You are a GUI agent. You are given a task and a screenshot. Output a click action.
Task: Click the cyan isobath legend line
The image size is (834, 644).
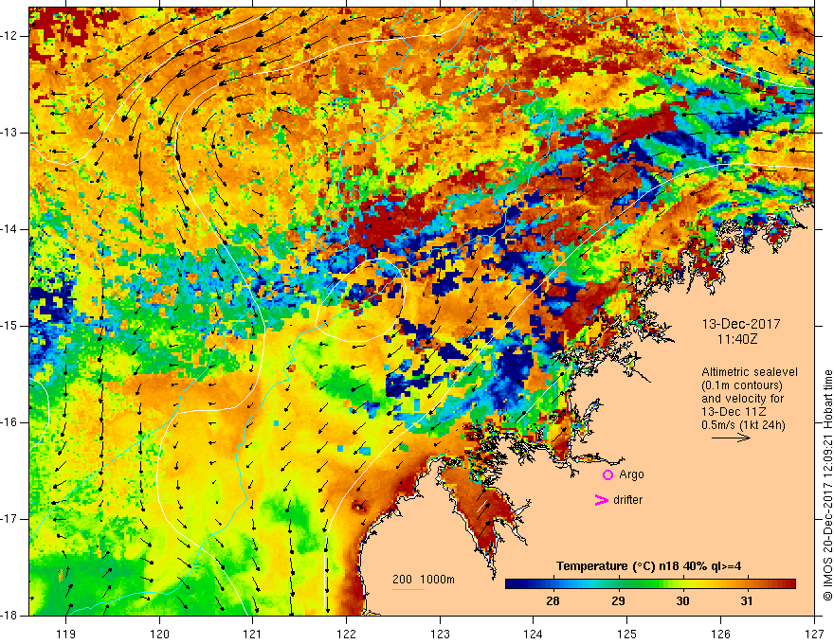pyautogui.click(x=408, y=590)
